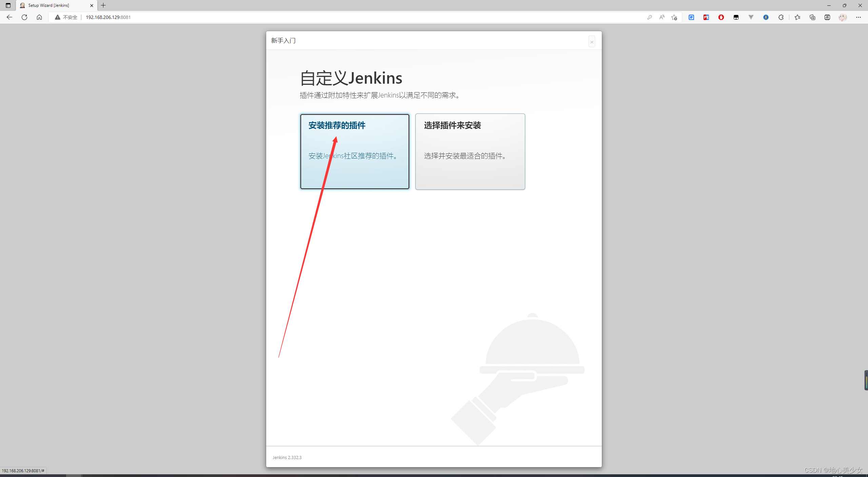
Task: Open the Favorites list icon
Action: tap(797, 17)
